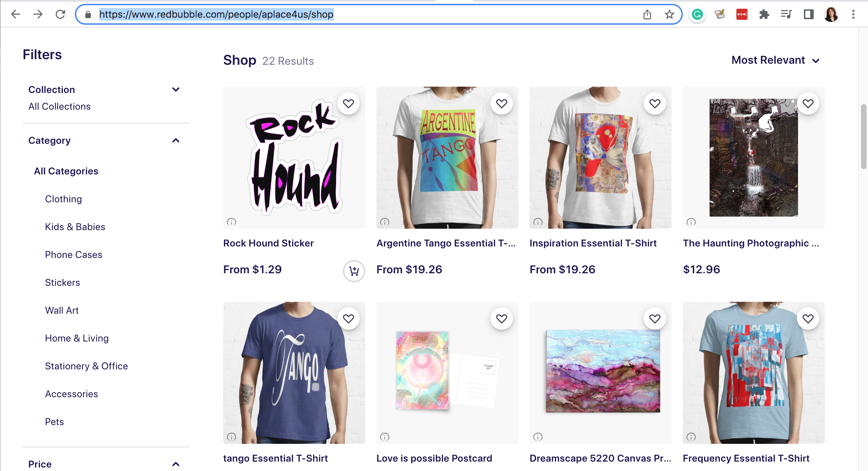The height and width of the screenshot is (471, 868).
Task: Expand the Collection filter section
Action: click(176, 89)
